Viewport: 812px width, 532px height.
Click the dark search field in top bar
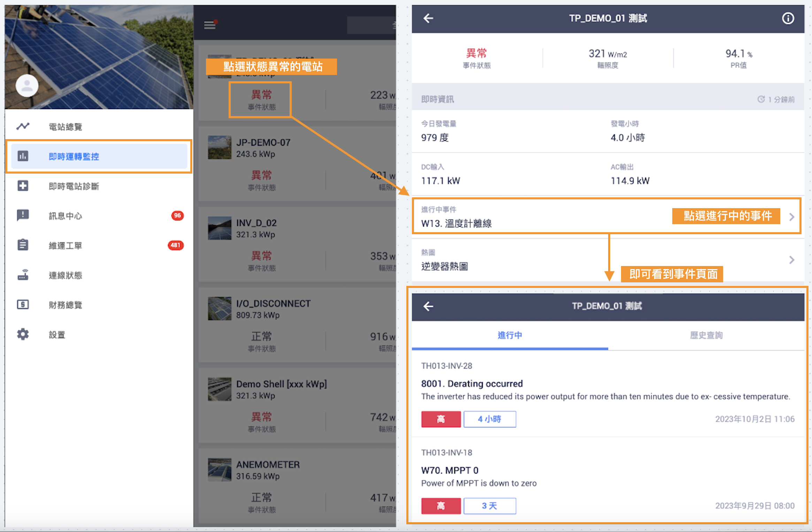371,25
